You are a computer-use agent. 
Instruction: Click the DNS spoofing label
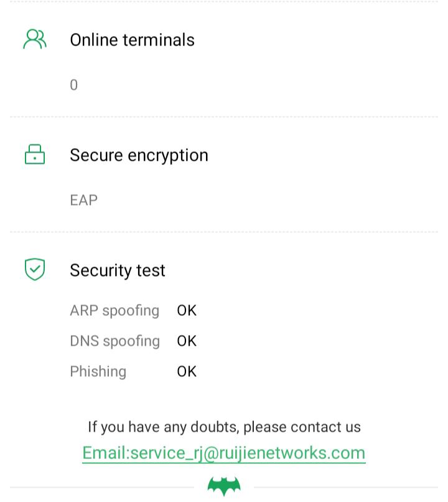[x=114, y=341]
